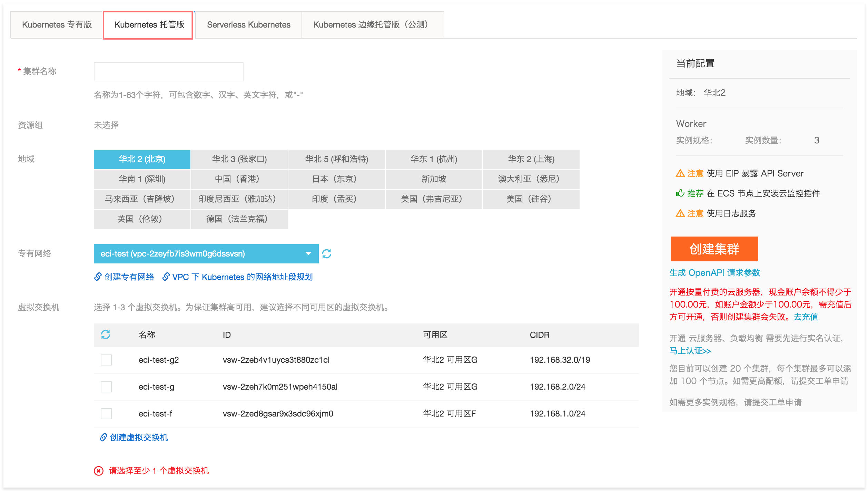The height and width of the screenshot is (491, 868).
Task: Click the thumbs-up 推荐 icon
Action: tap(680, 193)
